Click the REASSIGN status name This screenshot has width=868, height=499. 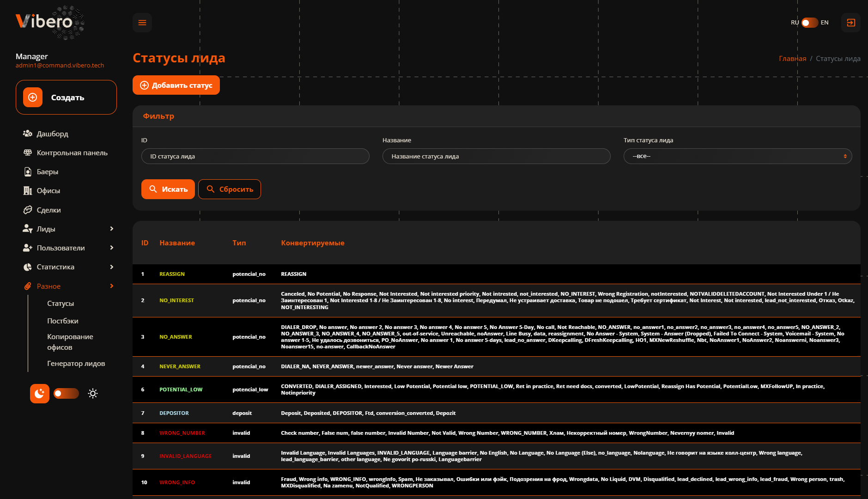click(x=172, y=274)
